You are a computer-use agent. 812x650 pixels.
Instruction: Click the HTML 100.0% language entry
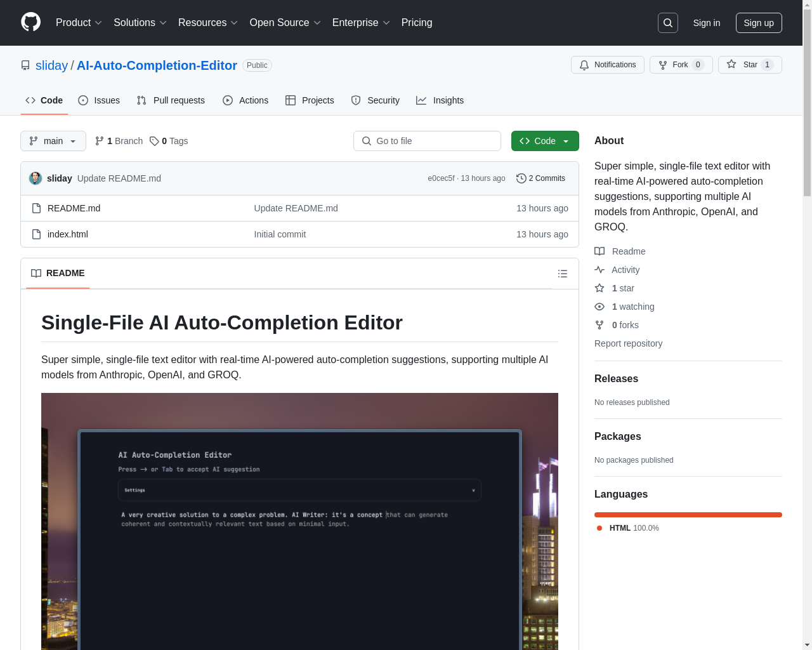(628, 528)
